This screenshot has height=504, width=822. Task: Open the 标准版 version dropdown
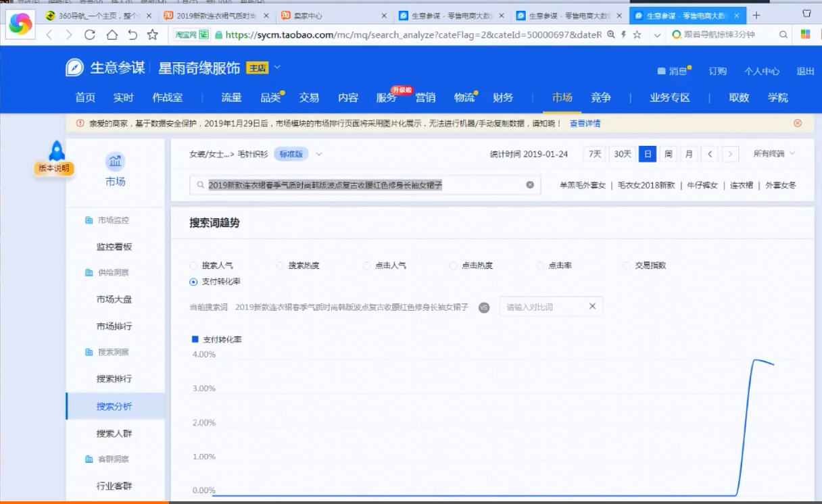[319, 154]
